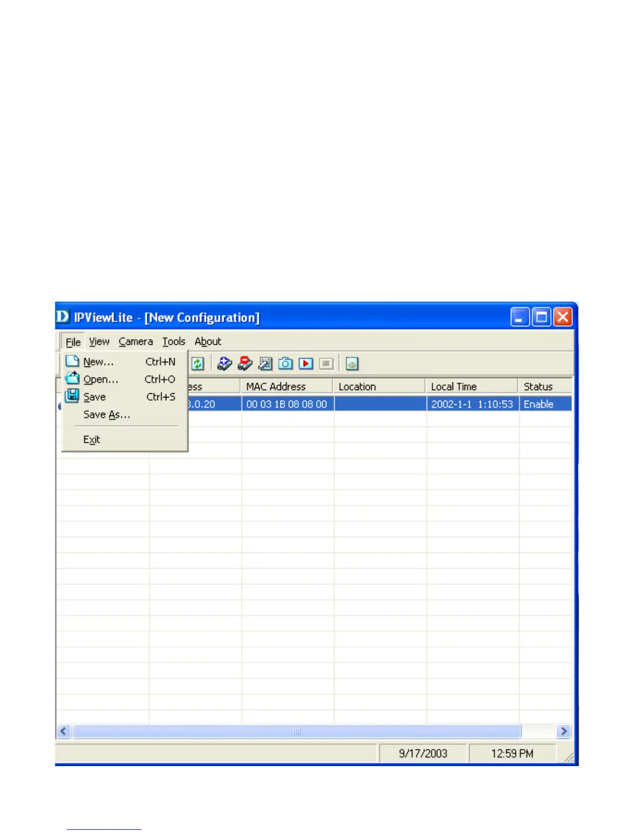Click the red play record icon
The height and width of the screenshot is (834, 644).
pos(306,363)
